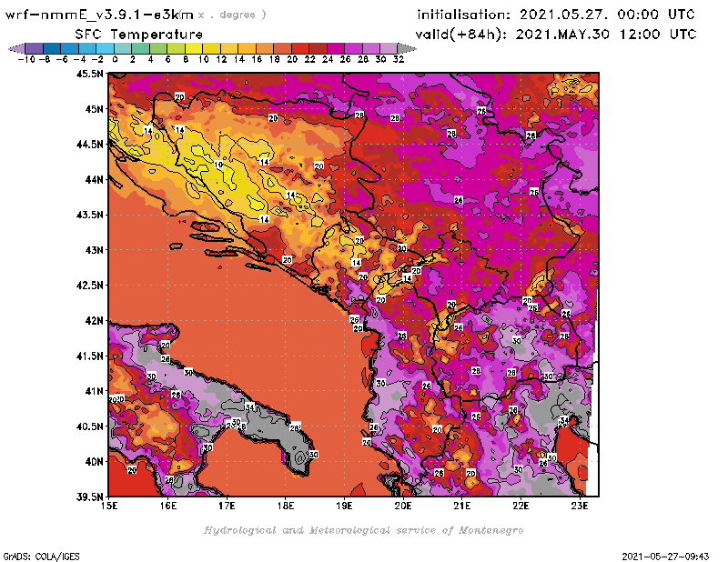728x562 pixels.
Task: Click the '43.5N' latitude label
Action: (89, 215)
